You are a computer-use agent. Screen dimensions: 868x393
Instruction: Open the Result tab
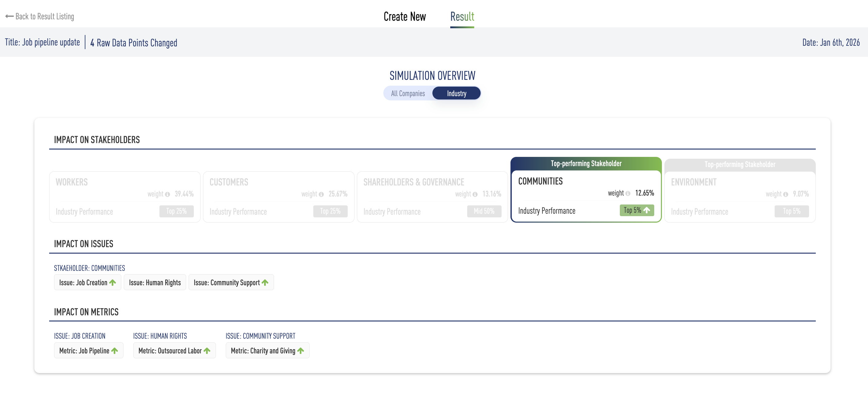462,16
